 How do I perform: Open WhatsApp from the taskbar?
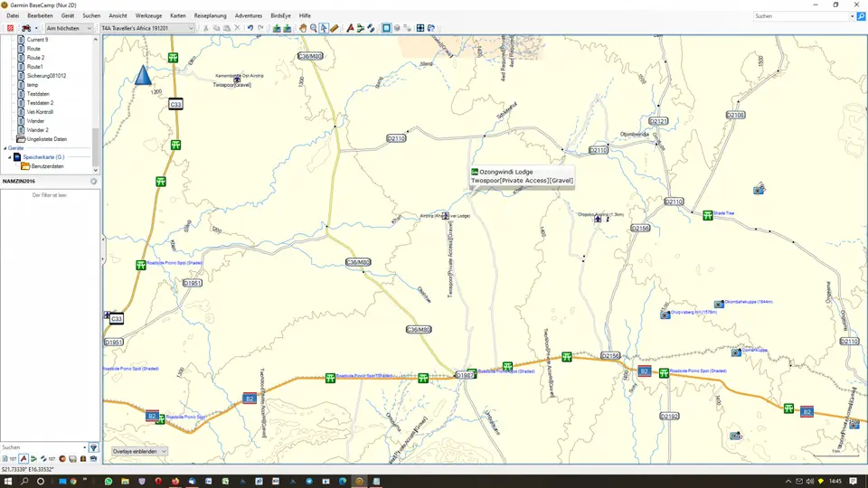[x=108, y=482]
